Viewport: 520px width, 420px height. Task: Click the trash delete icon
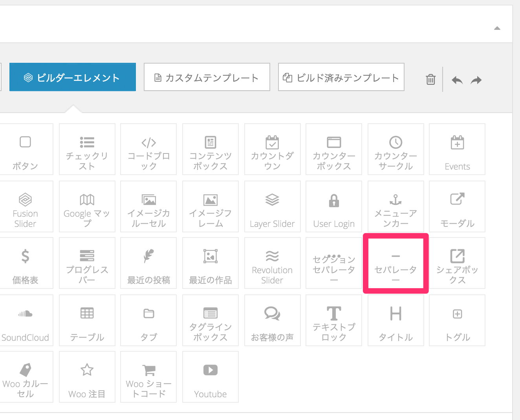(431, 80)
